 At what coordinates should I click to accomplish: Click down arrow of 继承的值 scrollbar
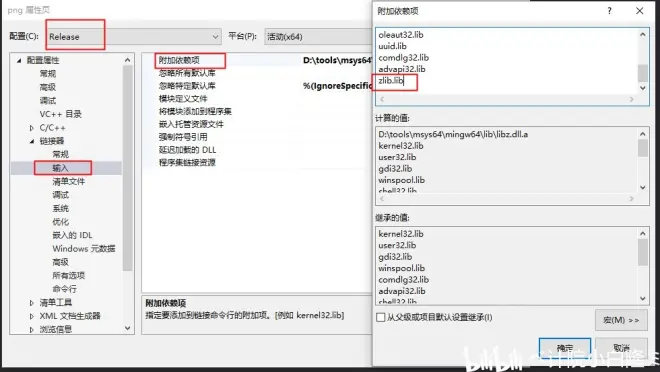pyautogui.click(x=643, y=298)
